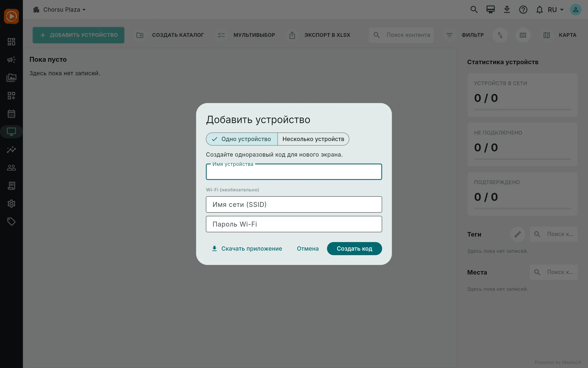The width and height of the screenshot is (588, 368).
Task: Open the RU language dropdown
Action: point(556,10)
